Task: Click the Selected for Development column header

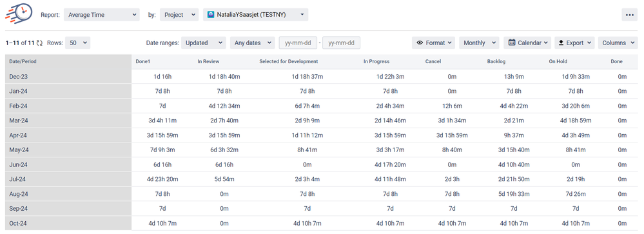Action: [x=289, y=62]
